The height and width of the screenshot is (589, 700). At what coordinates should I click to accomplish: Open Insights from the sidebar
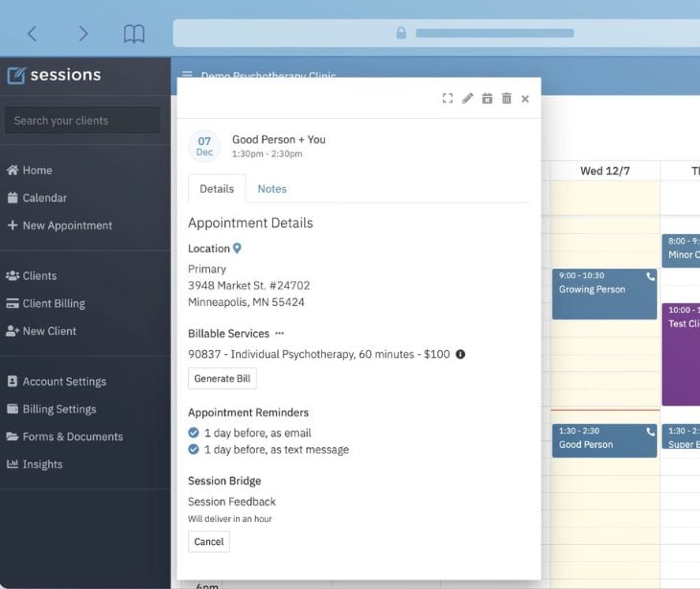[x=42, y=464]
